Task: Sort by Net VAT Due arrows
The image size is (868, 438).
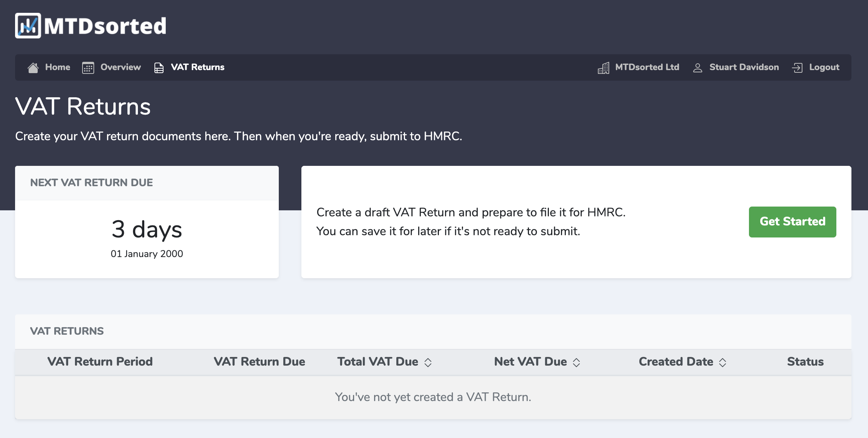Action: 576,362
